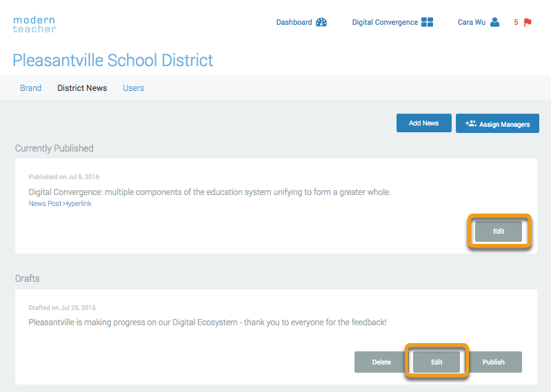Image resolution: width=551 pixels, height=392 pixels.
Task: Click the add-people icon in Assign Managers
Action: 470,123
